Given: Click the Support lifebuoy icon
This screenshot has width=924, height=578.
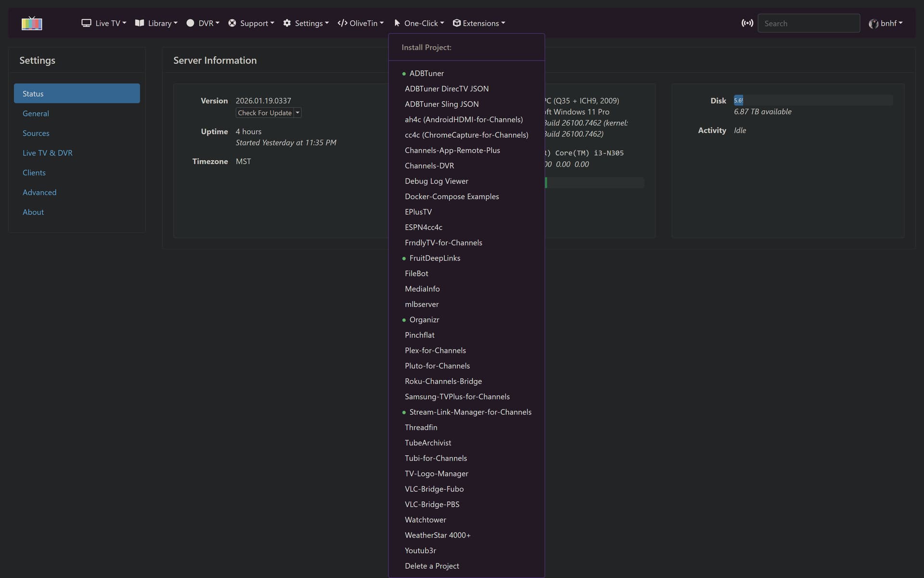Looking at the screenshot, I should [x=232, y=23].
